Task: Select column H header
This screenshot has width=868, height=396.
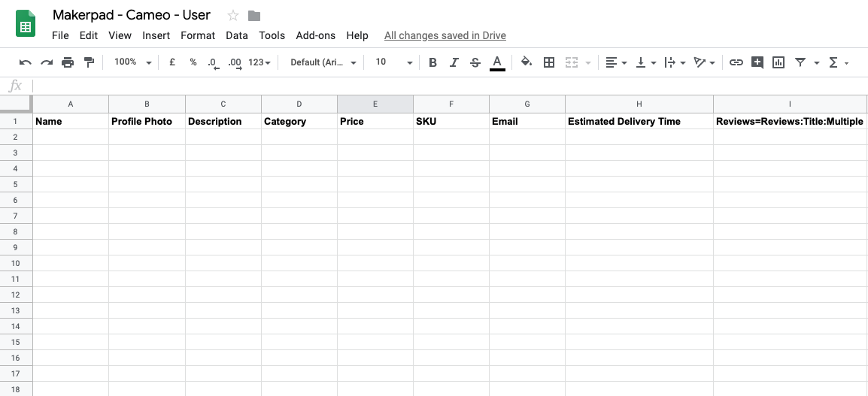Action: coord(639,104)
